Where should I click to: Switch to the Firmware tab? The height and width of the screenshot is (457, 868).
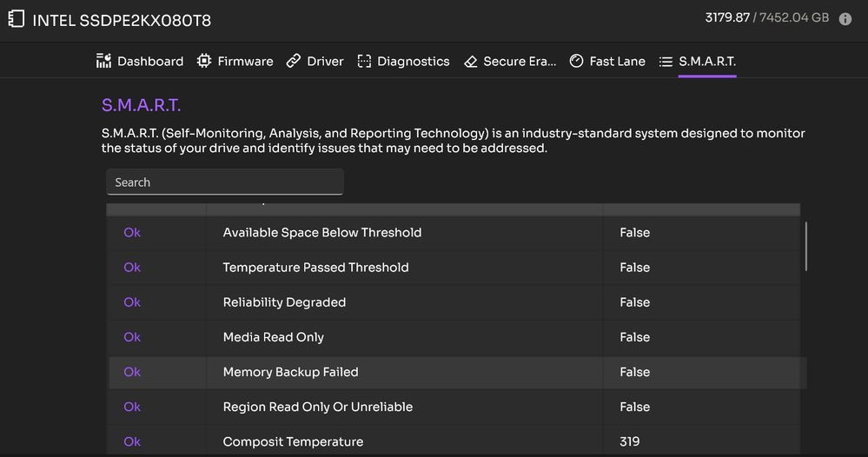(x=245, y=62)
